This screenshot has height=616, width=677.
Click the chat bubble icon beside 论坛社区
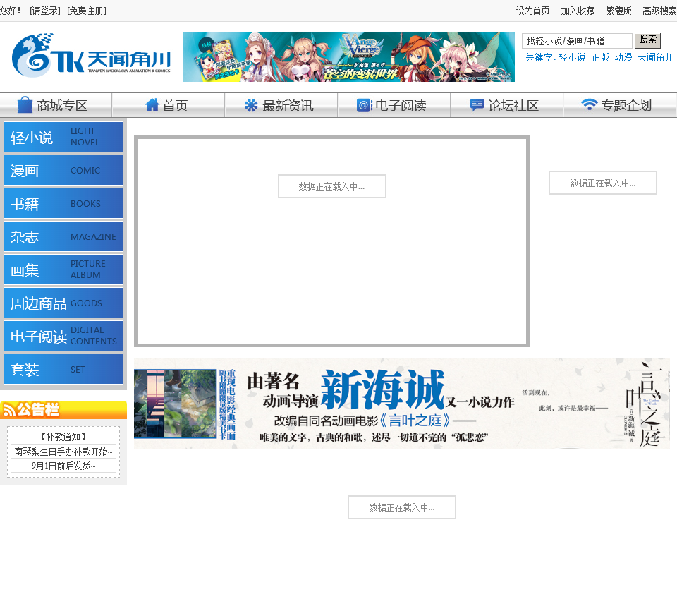pos(477,105)
